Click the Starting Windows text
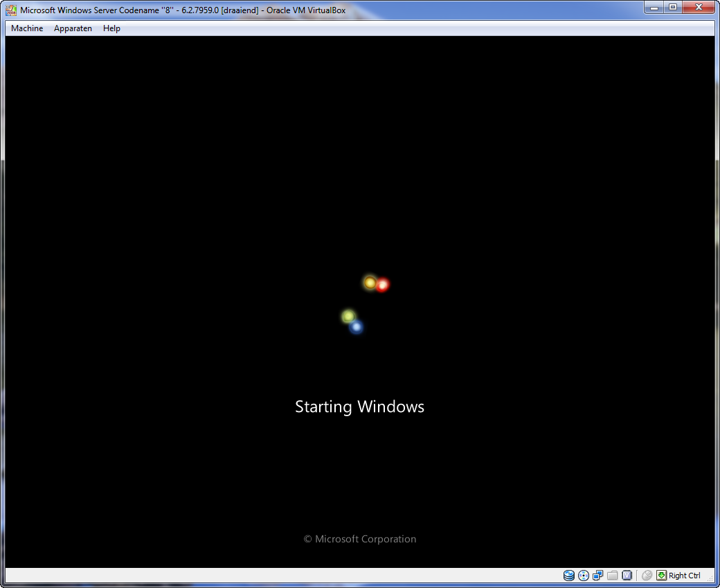The image size is (720, 588). (x=359, y=407)
